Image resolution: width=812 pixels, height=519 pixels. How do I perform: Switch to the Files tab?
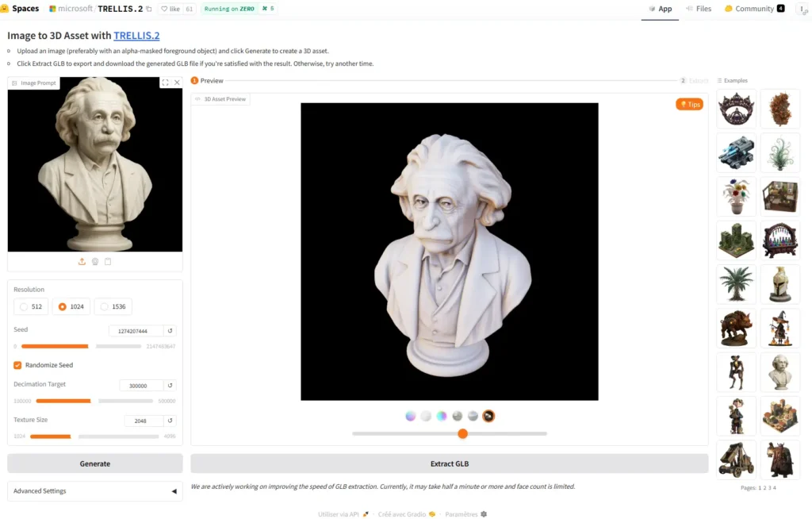pos(703,9)
